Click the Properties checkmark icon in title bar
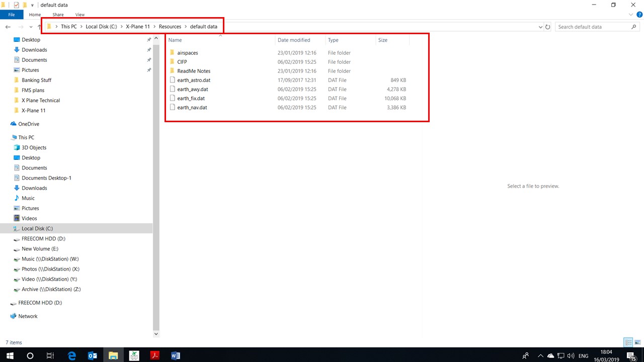Image resolution: width=644 pixels, height=362 pixels. 16,5
